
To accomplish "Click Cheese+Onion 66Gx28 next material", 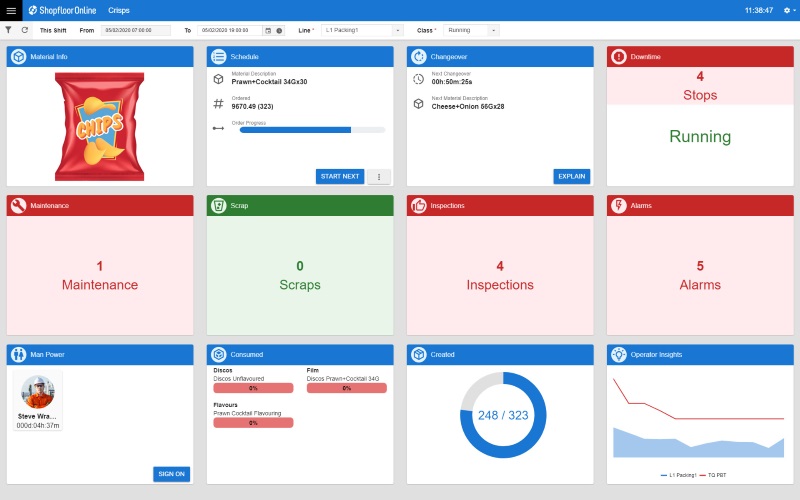I will [468, 107].
